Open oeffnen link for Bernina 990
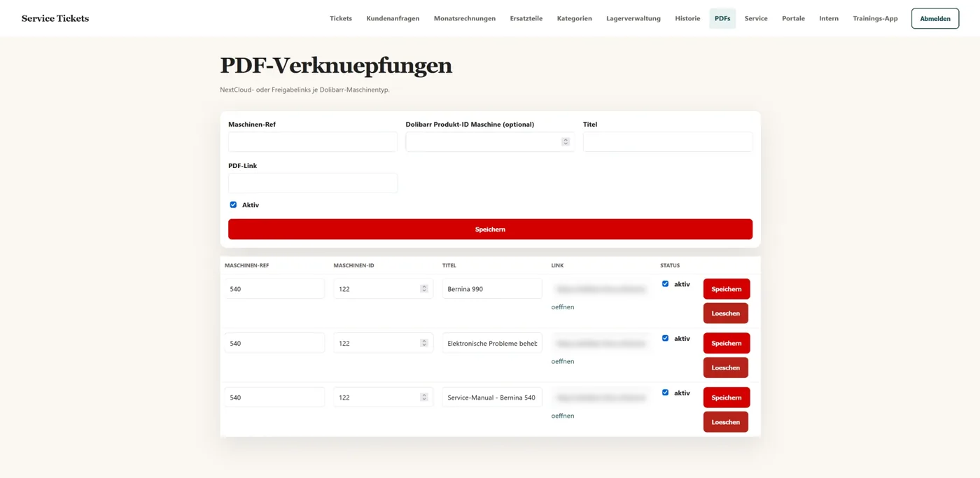 pos(563,307)
